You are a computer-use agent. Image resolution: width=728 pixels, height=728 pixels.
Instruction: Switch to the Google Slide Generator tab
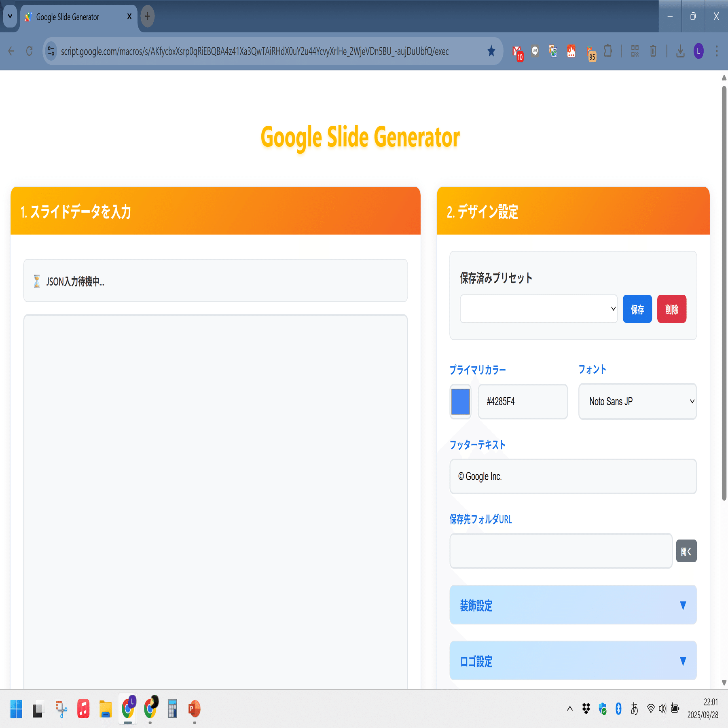(x=78, y=17)
